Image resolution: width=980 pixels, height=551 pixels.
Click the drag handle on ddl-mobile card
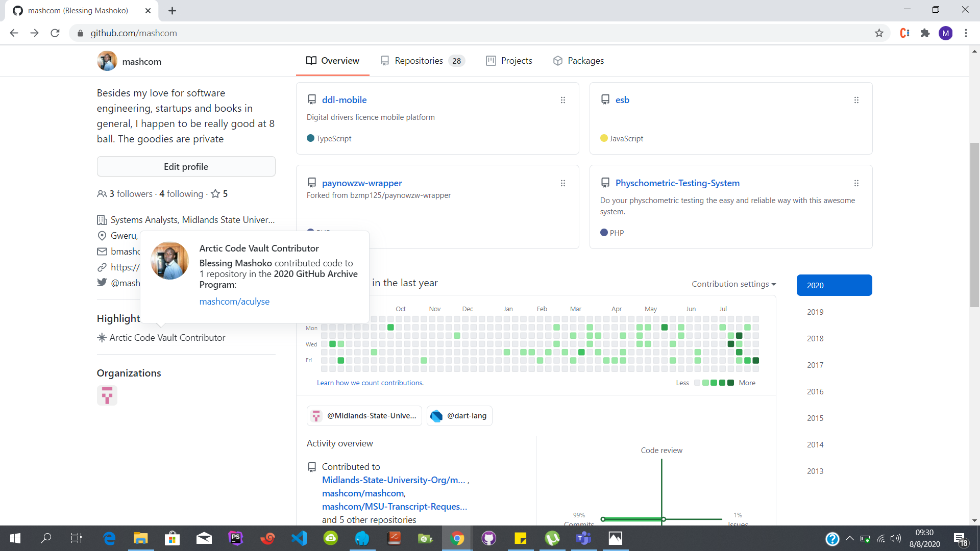coord(563,100)
